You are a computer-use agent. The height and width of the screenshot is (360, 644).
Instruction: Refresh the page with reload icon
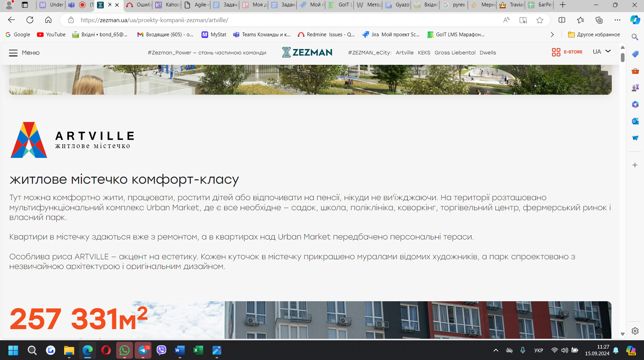[30, 20]
